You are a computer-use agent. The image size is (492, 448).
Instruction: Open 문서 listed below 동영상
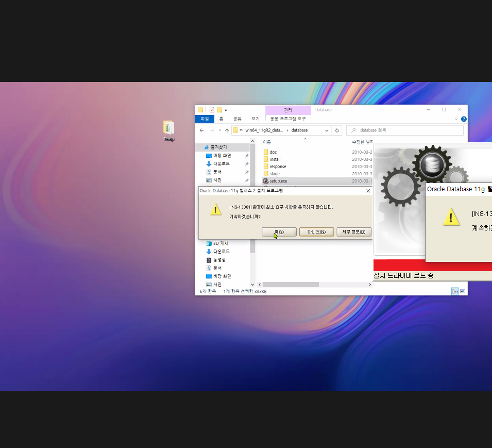tap(217, 268)
